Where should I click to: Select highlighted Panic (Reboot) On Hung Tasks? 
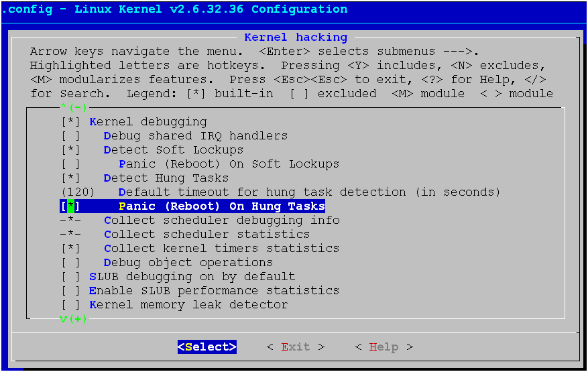pyautogui.click(x=222, y=206)
